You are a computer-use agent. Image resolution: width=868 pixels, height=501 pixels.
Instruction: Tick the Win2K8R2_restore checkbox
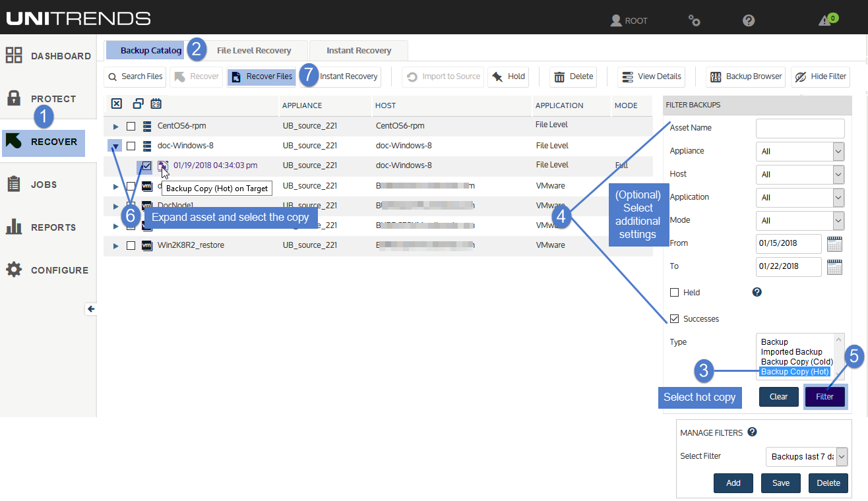(x=131, y=245)
